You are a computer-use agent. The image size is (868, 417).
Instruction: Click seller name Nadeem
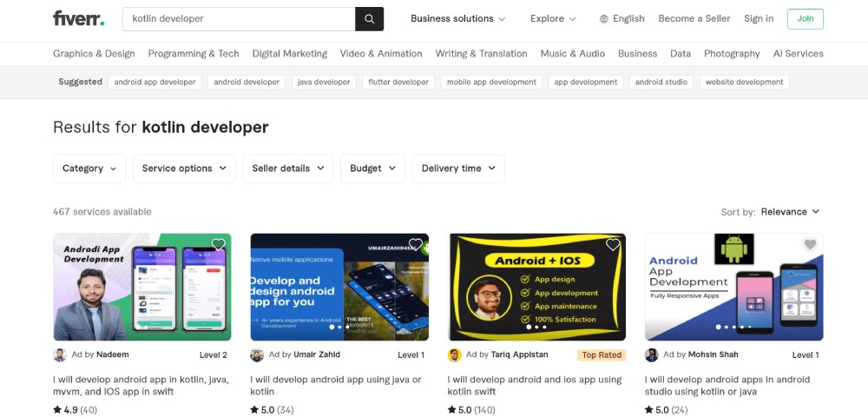(x=112, y=354)
